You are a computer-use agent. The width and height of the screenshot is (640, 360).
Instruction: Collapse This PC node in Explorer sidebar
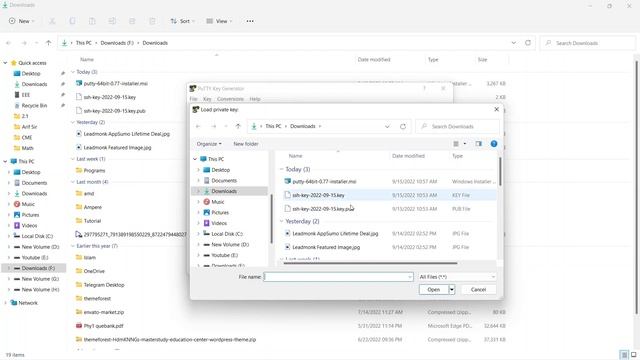click(5, 161)
